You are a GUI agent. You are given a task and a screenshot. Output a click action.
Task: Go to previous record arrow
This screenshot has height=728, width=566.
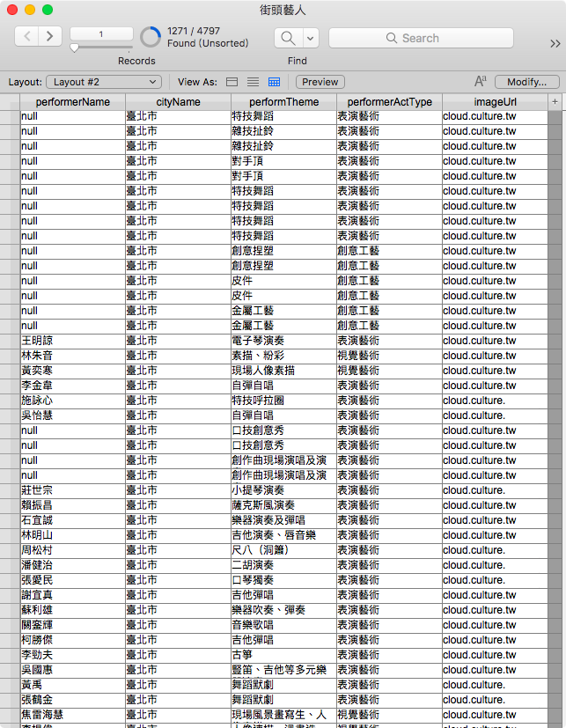coord(27,36)
